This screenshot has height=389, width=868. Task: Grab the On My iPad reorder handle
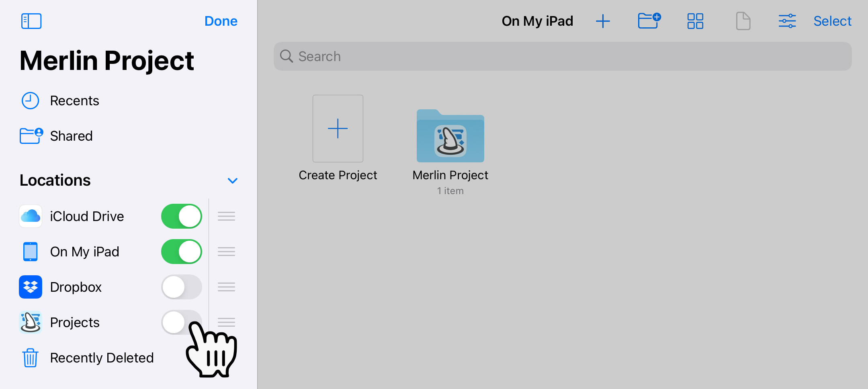[226, 251]
